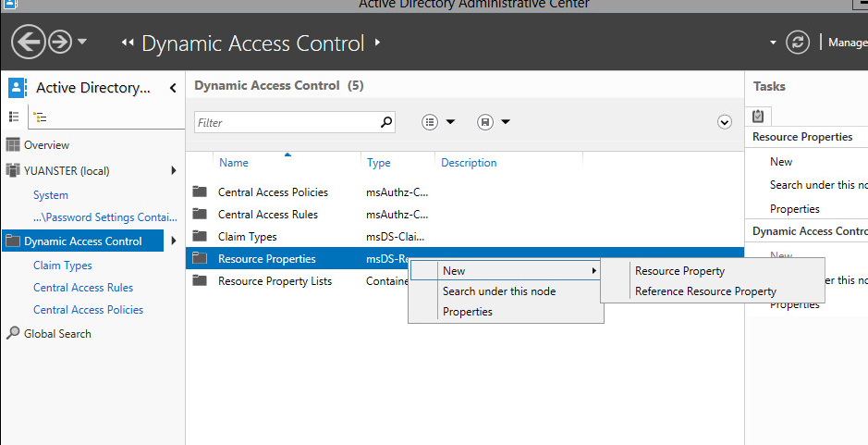868x445 pixels.
Task: Open Password Settings Container link
Action: (x=105, y=217)
